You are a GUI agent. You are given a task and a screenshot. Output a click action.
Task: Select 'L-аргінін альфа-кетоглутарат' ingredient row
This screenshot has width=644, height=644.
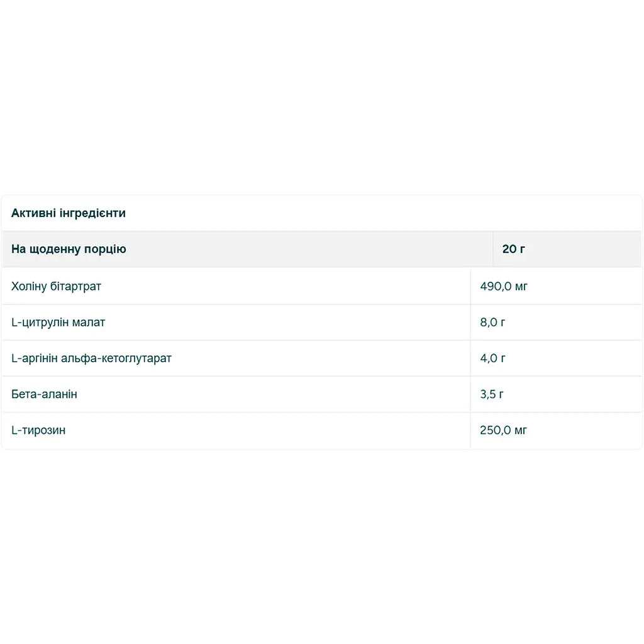coord(322,358)
